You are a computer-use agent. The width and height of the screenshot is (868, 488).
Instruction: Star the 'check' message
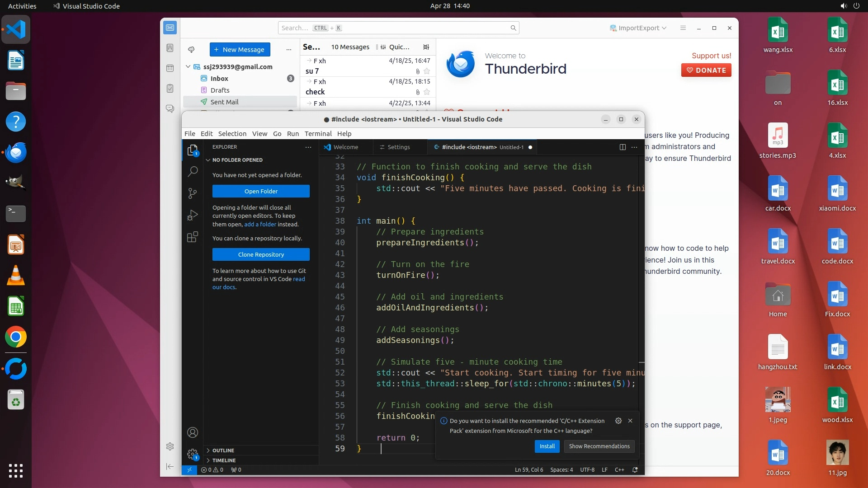pyautogui.click(x=427, y=92)
